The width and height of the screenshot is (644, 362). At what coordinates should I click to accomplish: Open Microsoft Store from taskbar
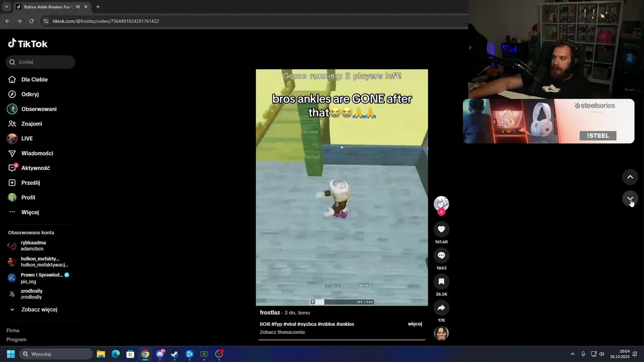point(130,354)
